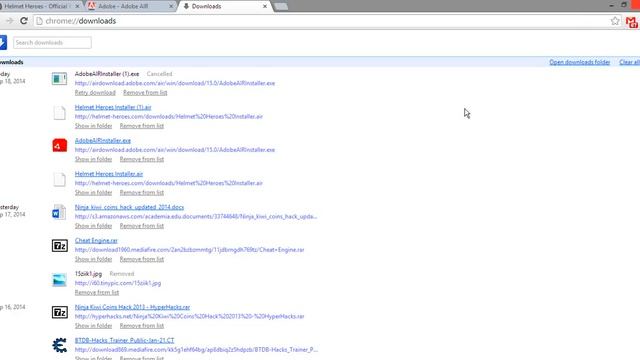The width and height of the screenshot is (640, 360).
Task: Click the 'Removed' status text beside 15ziik1.jpg
Action: pyautogui.click(x=122, y=274)
